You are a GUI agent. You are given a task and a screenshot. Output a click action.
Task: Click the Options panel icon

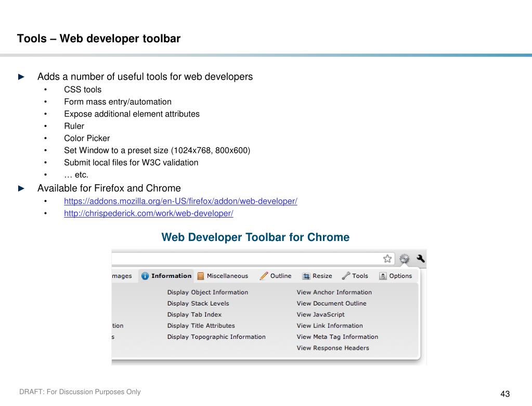(383, 276)
